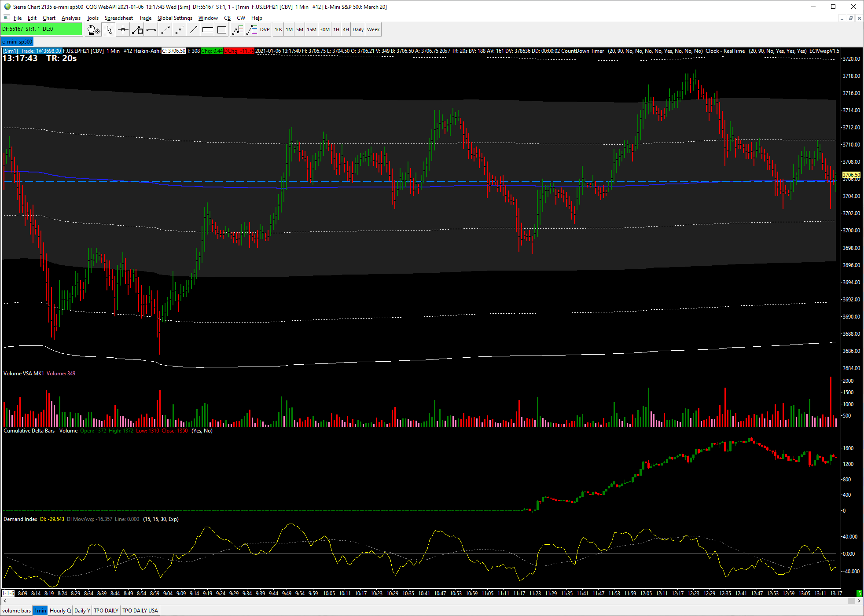The width and height of the screenshot is (864, 616).
Task: Select the extending line tool
Action: tap(180, 30)
